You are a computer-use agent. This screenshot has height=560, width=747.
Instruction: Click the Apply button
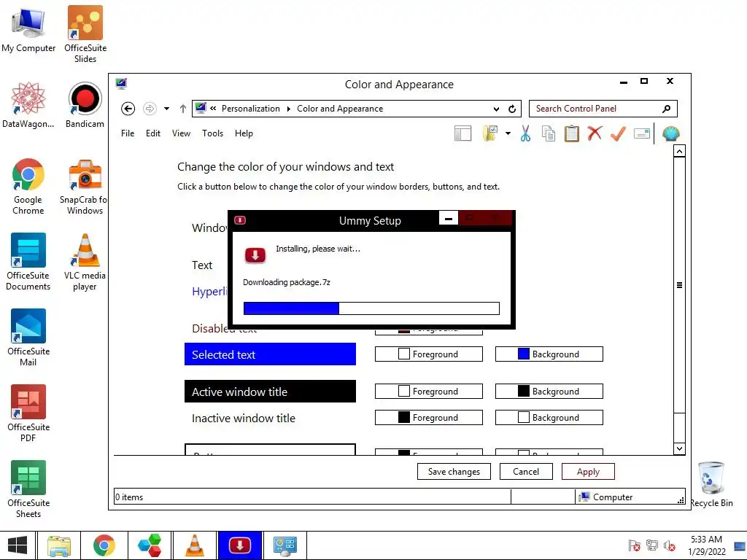(588, 472)
